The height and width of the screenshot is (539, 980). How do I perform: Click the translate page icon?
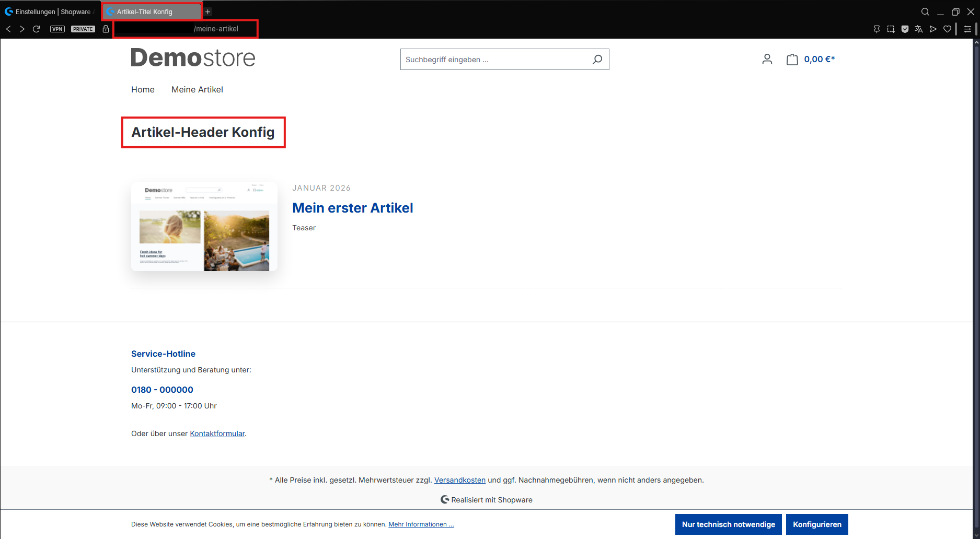[x=919, y=29]
